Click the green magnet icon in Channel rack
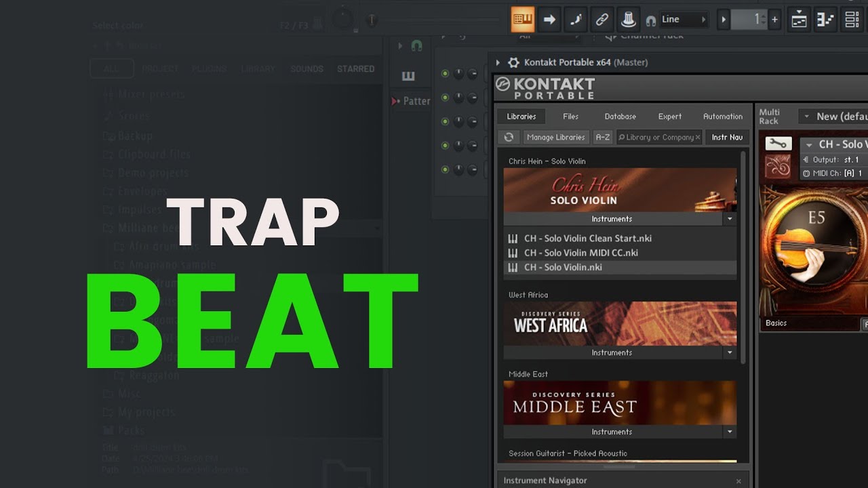868x488 pixels. [417, 45]
